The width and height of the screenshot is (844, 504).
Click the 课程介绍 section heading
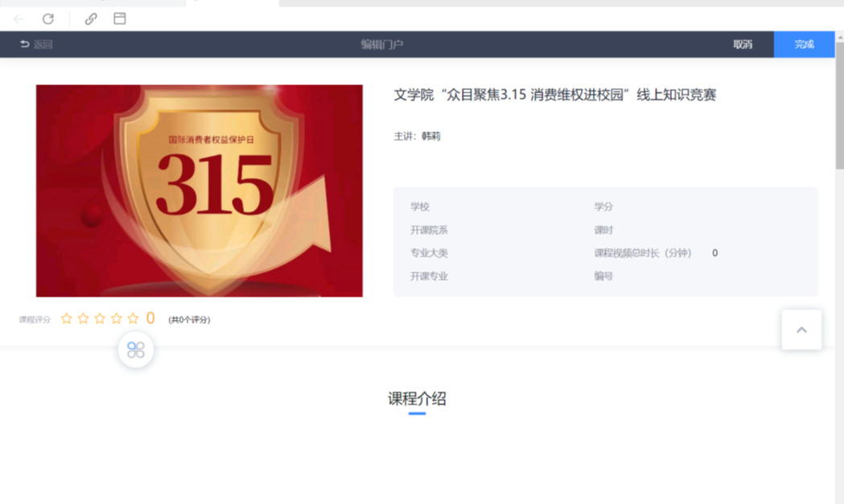[417, 399]
